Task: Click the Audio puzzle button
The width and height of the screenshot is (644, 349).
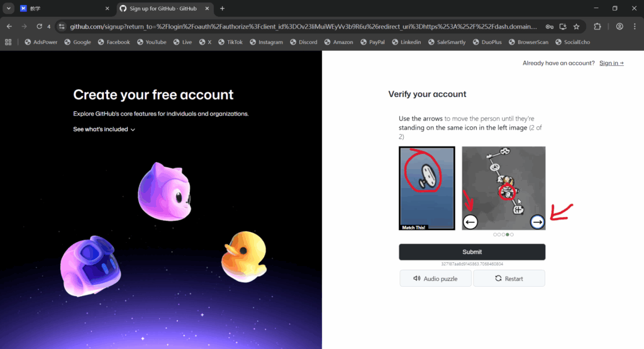Action: tap(435, 278)
